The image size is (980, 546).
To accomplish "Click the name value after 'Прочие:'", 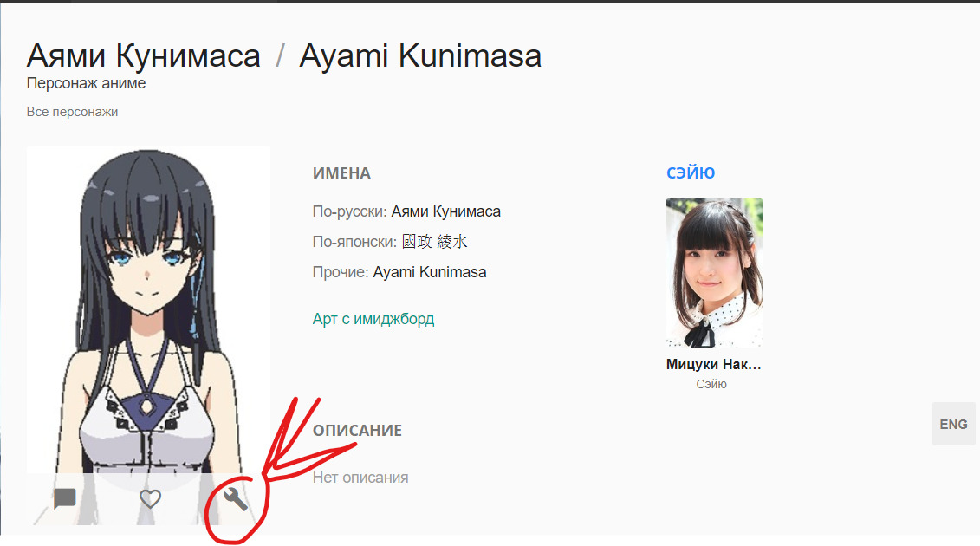I will tap(430, 272).
